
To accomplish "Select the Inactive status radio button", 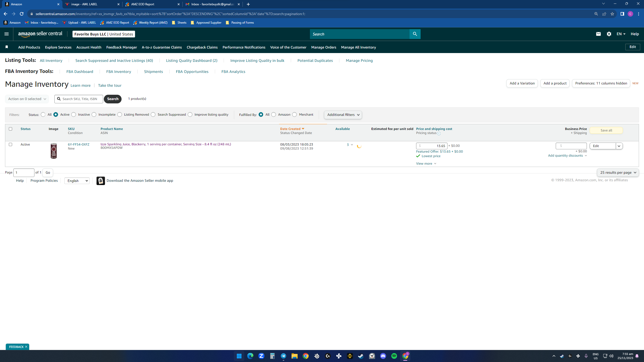I will [x=73, y=115].
